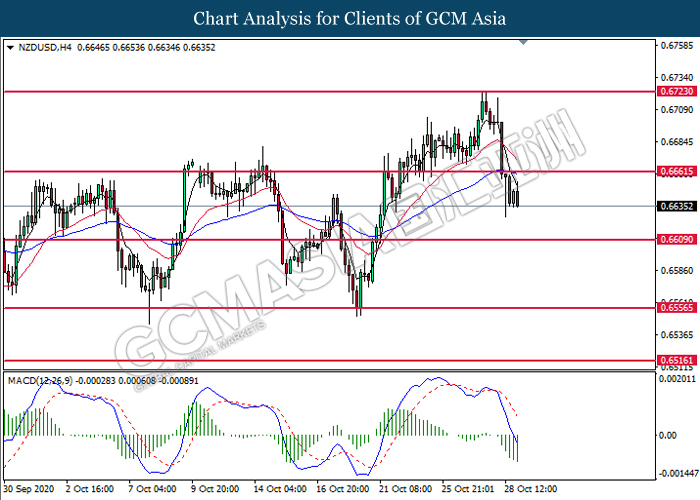Click the 0.66845 price scale value
700x500 pixels.
(x=677, y=142)
